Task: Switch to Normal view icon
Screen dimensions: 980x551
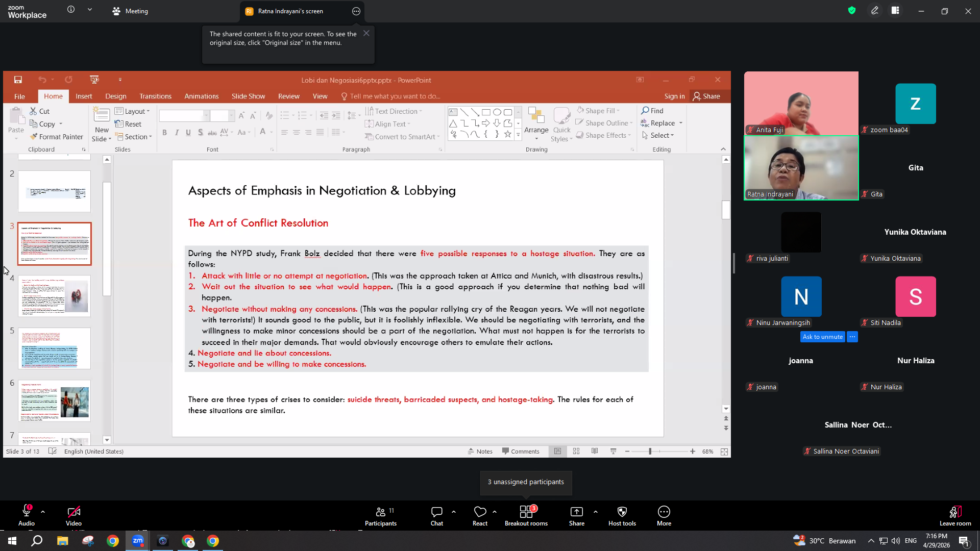Action: tap(557, 452)
